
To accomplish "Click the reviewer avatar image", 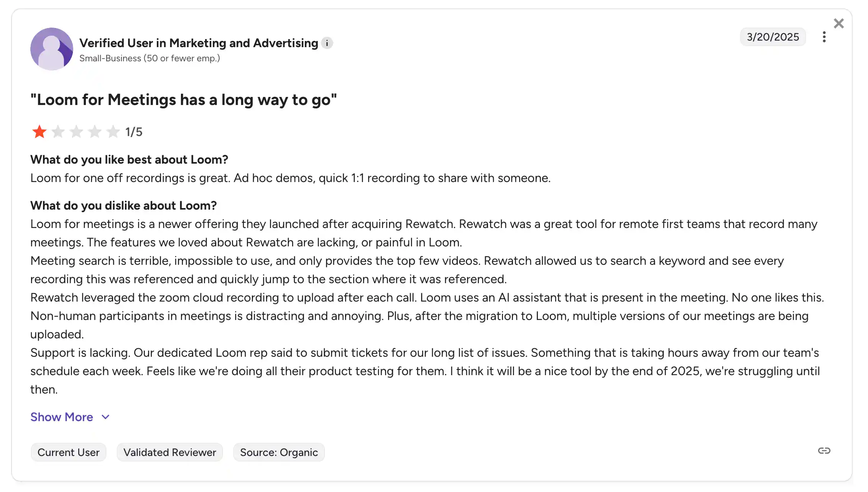I will click(x=52, y=49).
